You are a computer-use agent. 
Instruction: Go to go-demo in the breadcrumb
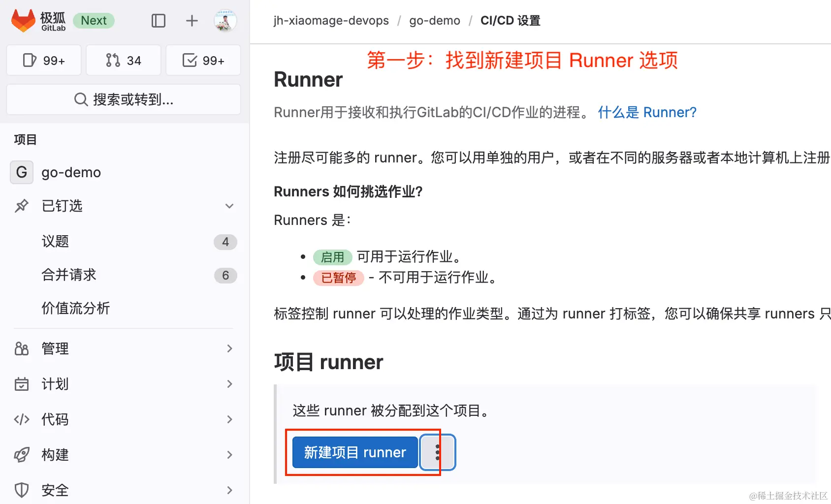coord(434,21)
